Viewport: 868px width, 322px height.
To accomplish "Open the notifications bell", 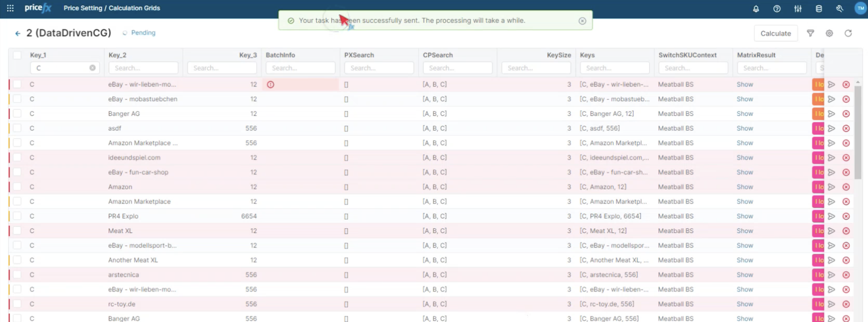I will point(756,9).
